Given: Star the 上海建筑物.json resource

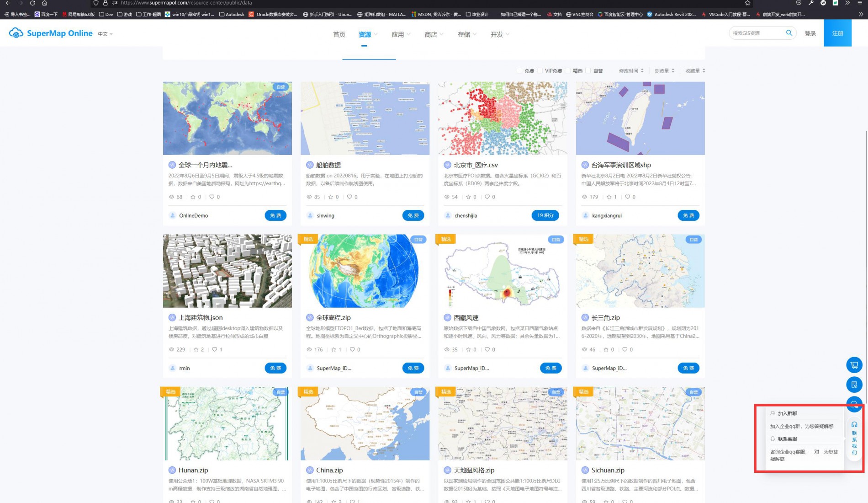Looking at the screenshot, I should tap(196, 349).
